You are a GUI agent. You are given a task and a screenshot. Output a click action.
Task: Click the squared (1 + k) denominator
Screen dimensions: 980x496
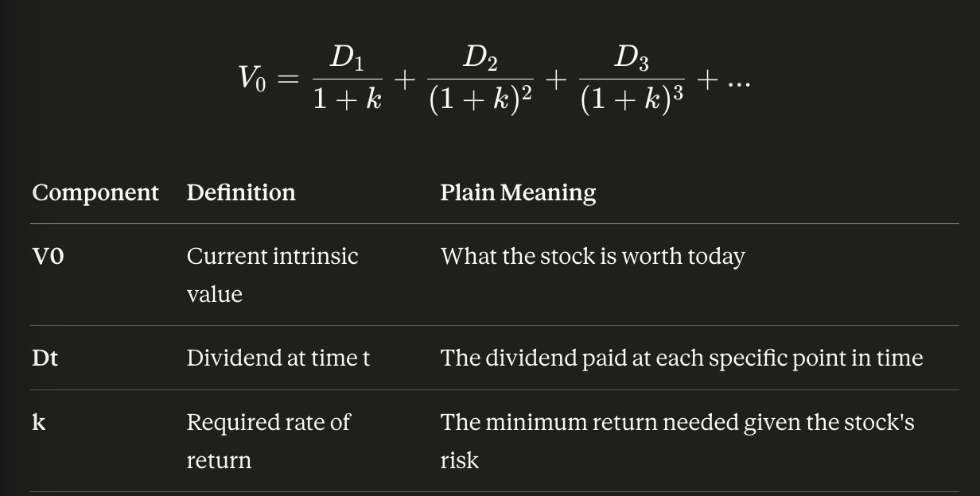pos(480,101)
